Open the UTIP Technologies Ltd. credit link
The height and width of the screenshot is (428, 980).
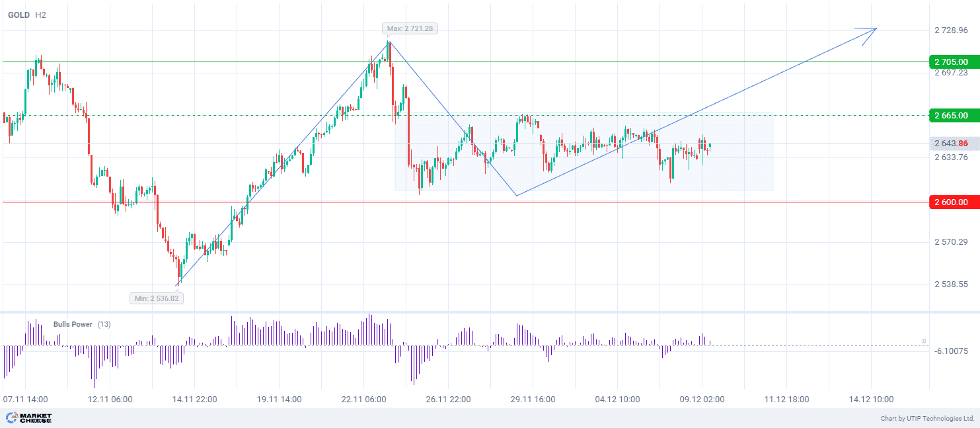coord(927,419)
